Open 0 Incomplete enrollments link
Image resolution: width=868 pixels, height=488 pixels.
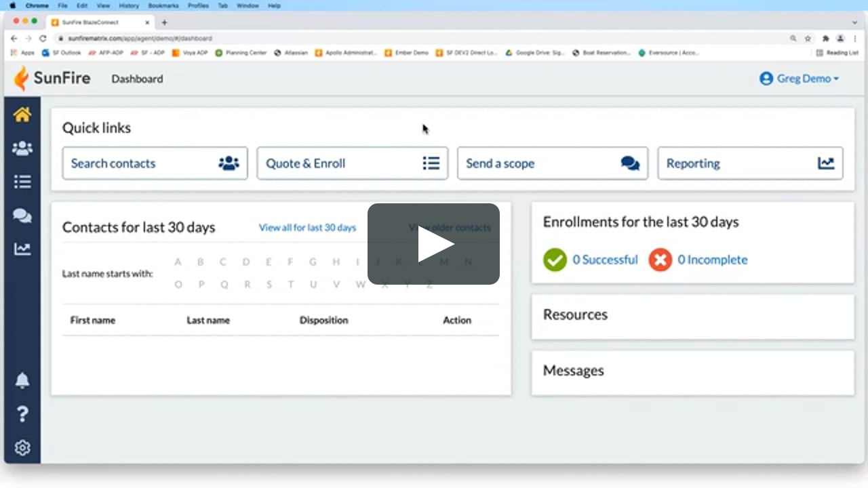(x=712, y=260)
